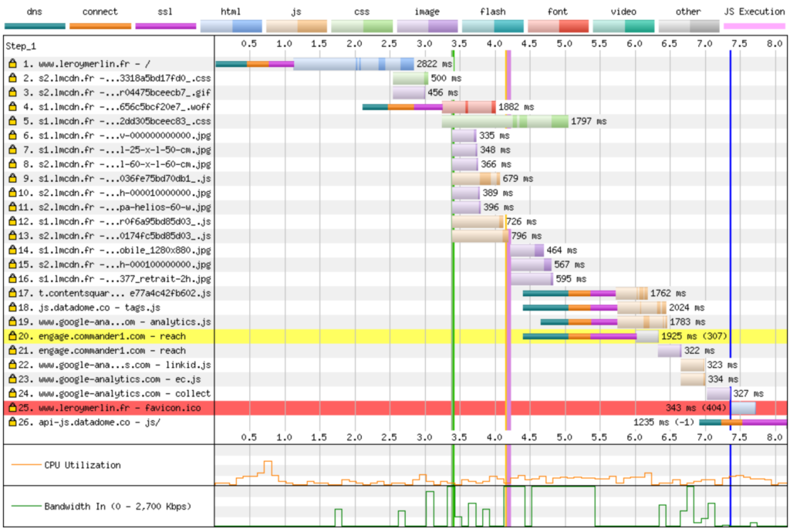Screen dimensions: 790x532
Task: Click the lock icon on red favicon.ico row
Action: [x=12, y=408]
